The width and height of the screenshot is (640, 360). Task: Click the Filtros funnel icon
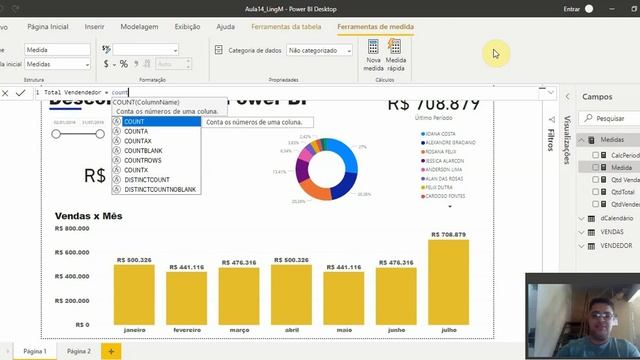tap(551, 120)
